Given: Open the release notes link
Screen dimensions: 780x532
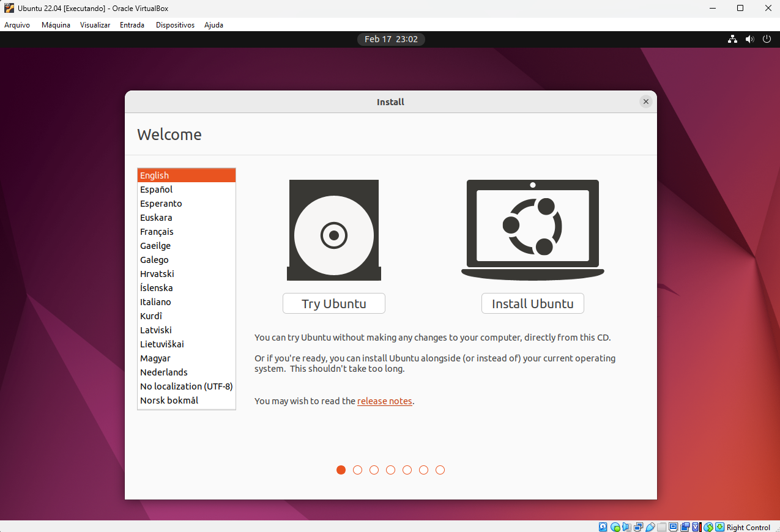Looking at the screenshot, I should click(x=384, y=401).
